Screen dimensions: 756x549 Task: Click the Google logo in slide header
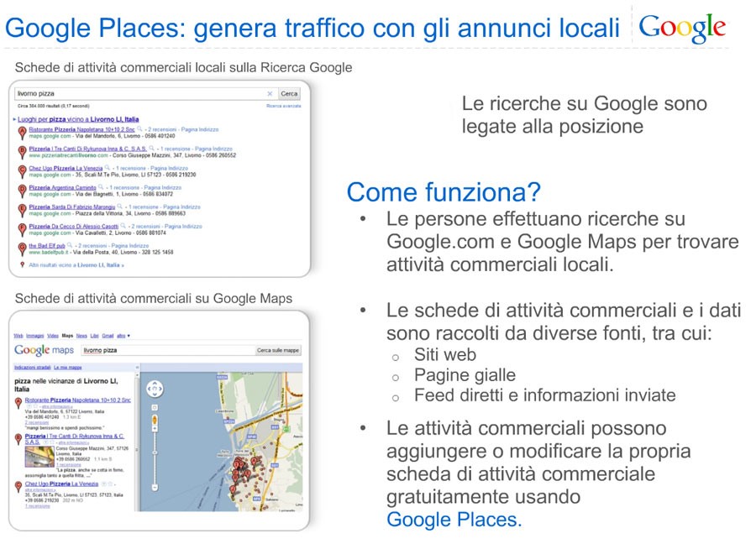(x=682, y=28)
